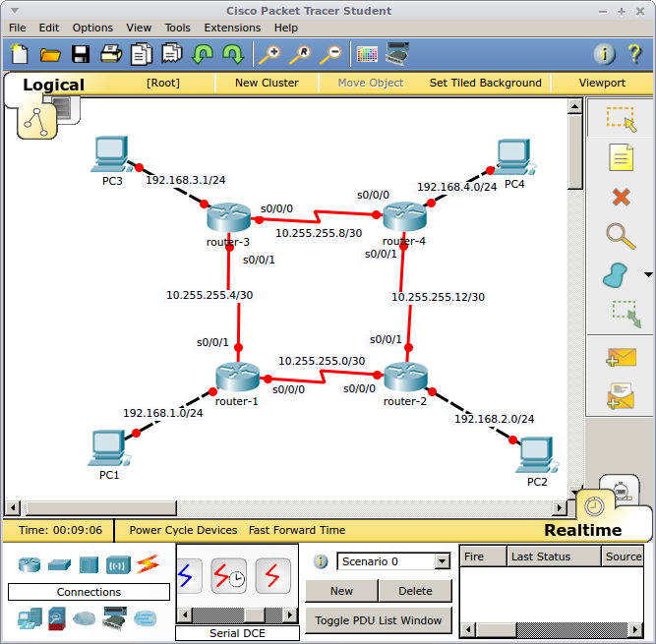Select the Custom Made Devices category icon
Viewport: 656px width, 644px height.
coord(114,618)
